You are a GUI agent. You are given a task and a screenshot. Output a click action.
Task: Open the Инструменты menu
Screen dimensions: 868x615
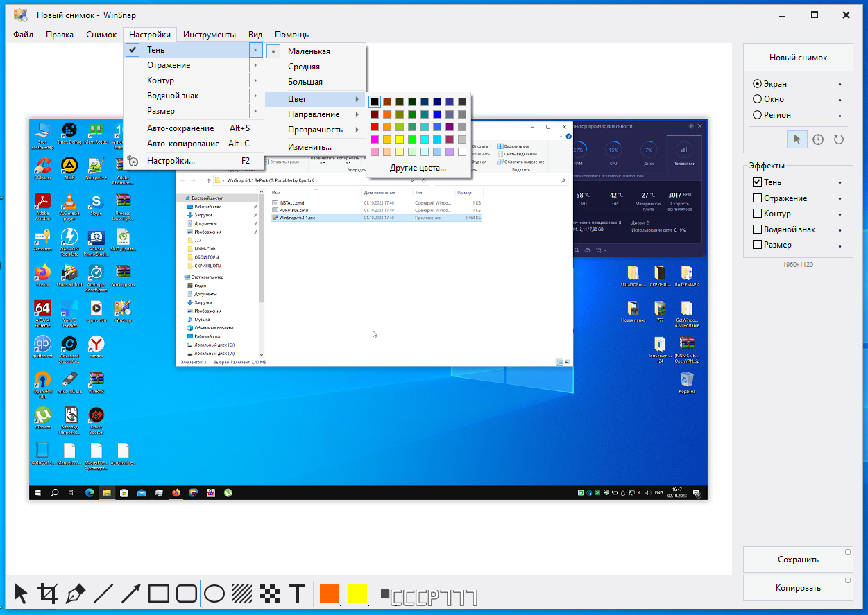tap(210, 35)
